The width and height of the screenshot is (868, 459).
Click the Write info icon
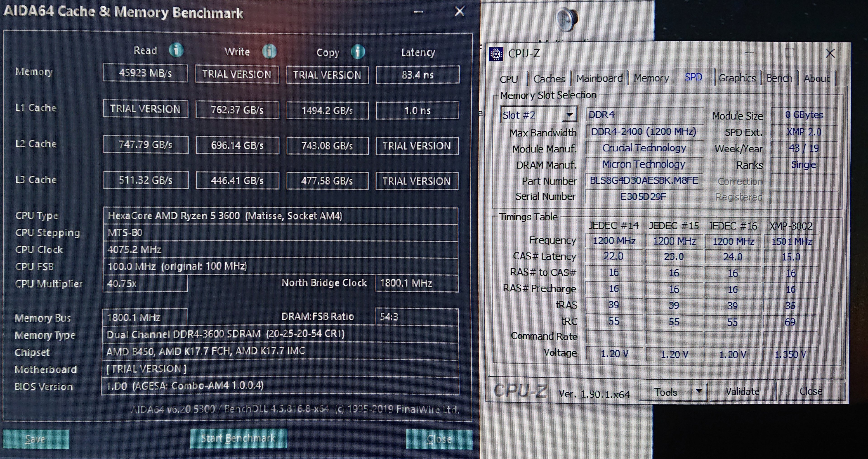click(x=269, y=52)
